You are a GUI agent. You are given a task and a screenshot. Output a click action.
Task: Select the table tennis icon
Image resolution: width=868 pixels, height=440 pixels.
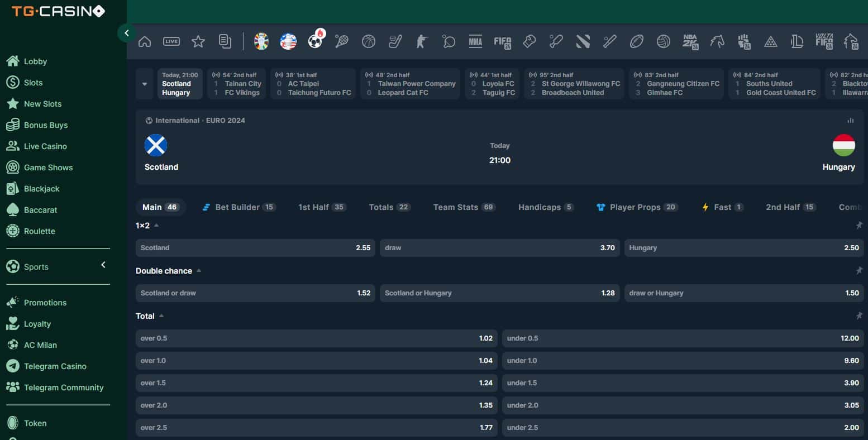(x=449, y=41)
